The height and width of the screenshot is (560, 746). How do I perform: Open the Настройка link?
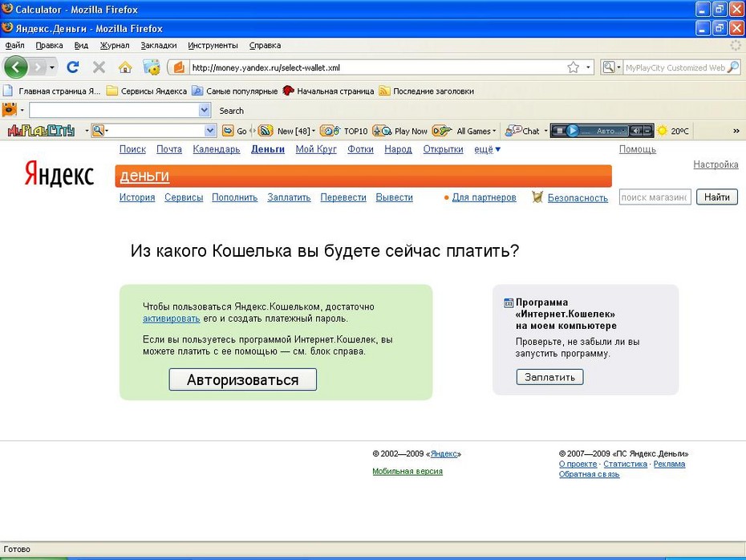tap(716, 164)
